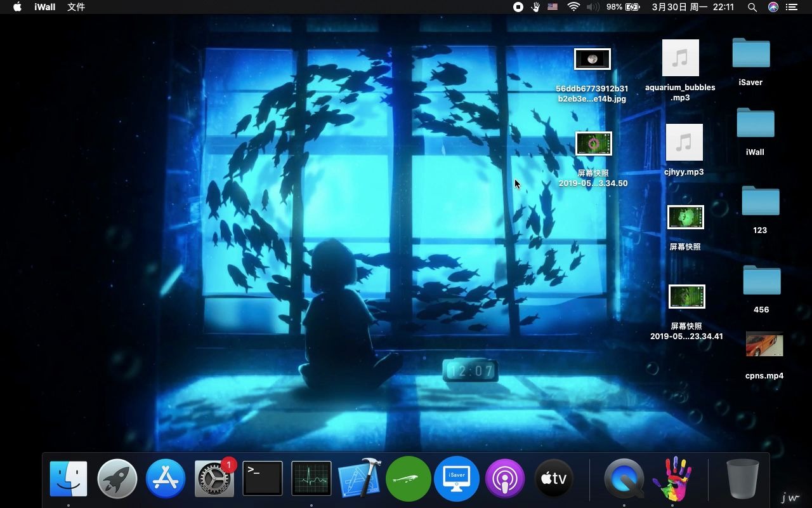Open Terminal from the Dock
Image resolution: width=812 pixels, height=508 pixels.
tap(263, 478)
